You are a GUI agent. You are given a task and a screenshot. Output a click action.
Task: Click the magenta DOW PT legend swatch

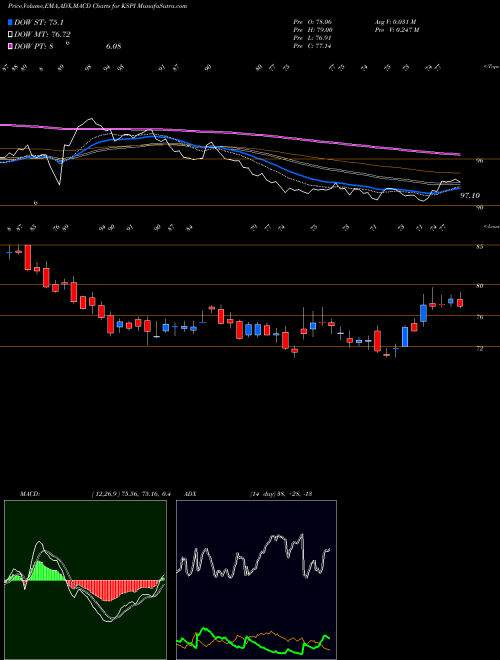point(10,46)
